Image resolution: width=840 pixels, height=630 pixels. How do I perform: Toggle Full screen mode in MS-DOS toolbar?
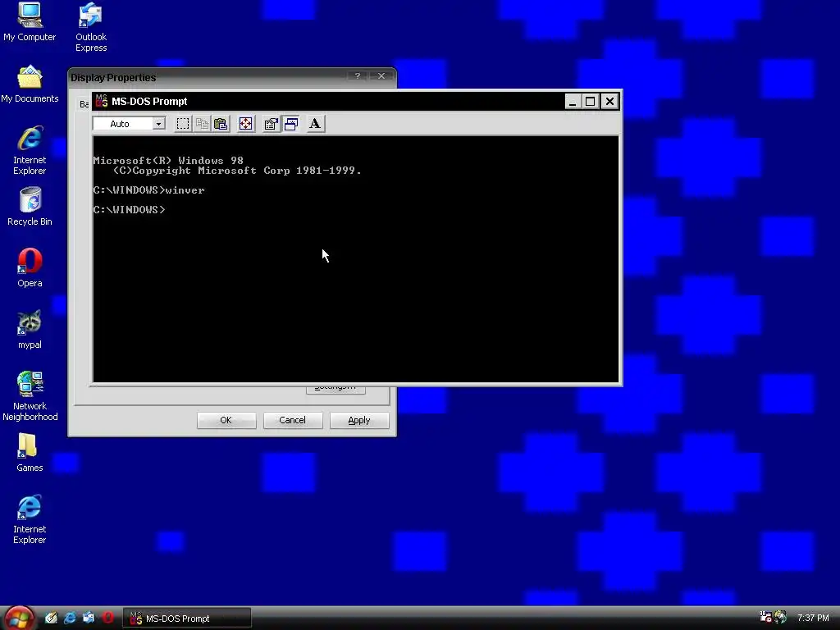(x=245, y=124)
